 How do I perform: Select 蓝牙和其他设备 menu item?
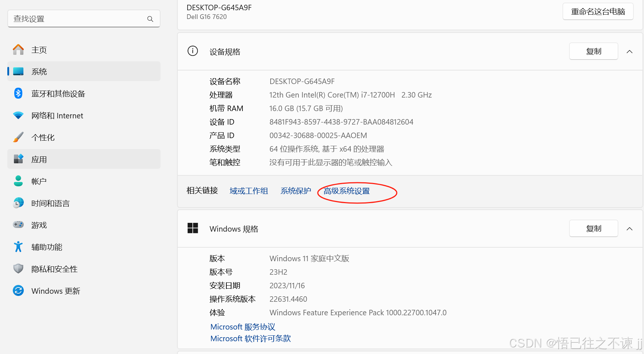point(84,94)
